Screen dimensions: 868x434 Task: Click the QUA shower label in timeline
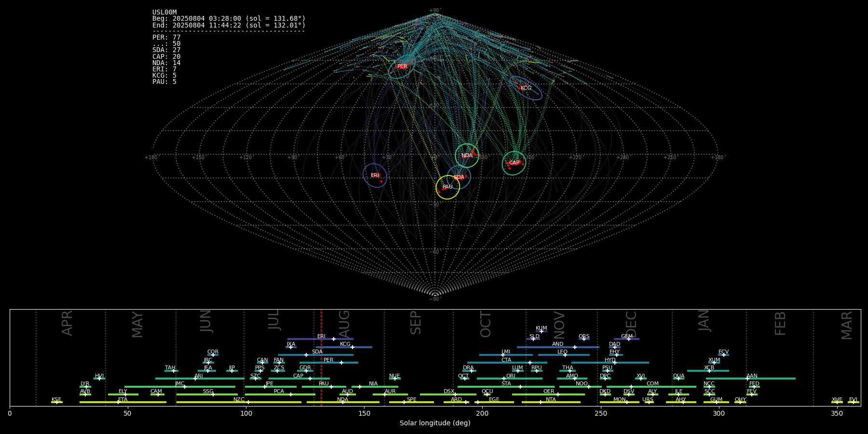coord(678,376)
